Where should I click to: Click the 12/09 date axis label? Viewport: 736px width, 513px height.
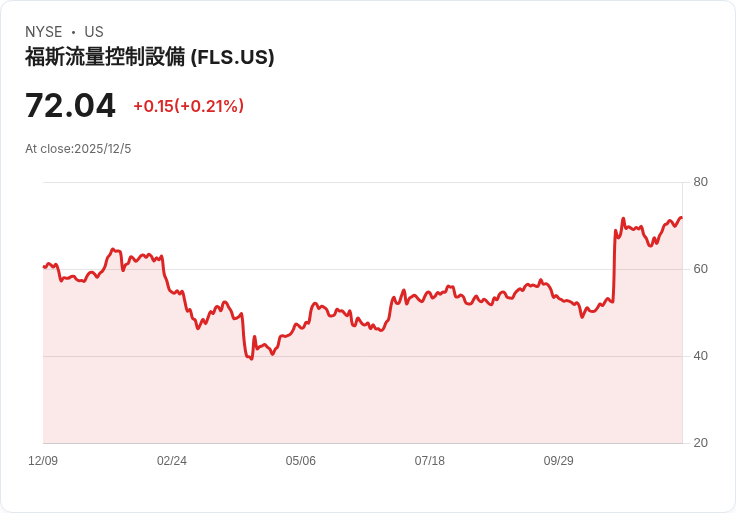coord(43,460)
